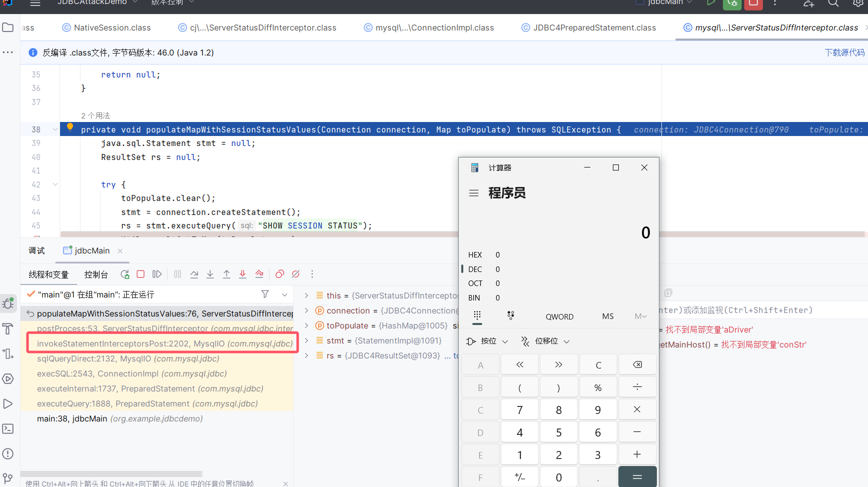This screenshot has width=868, height=487.
Task: Click the 下载源代码 download sources link
Action: pyautogui.click(x=844, y=52)
